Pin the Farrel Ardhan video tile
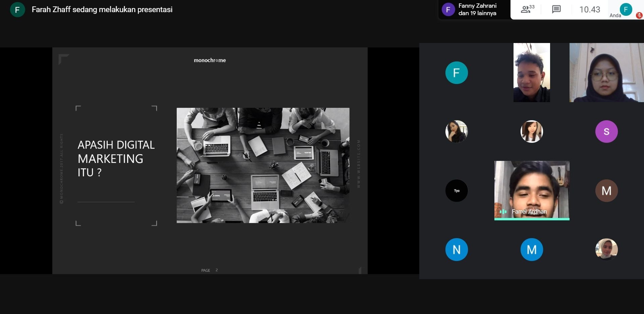 click(x=532, y=188)
